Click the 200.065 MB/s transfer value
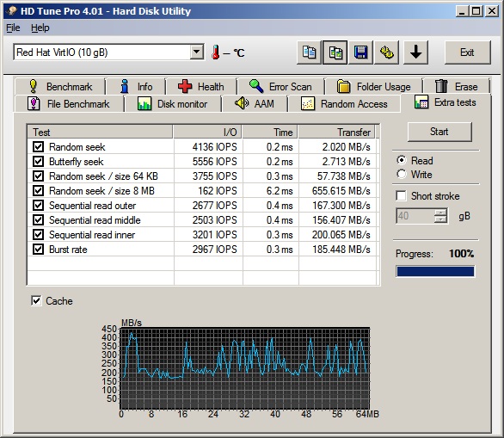504x438 pixels. coord(341,235)
